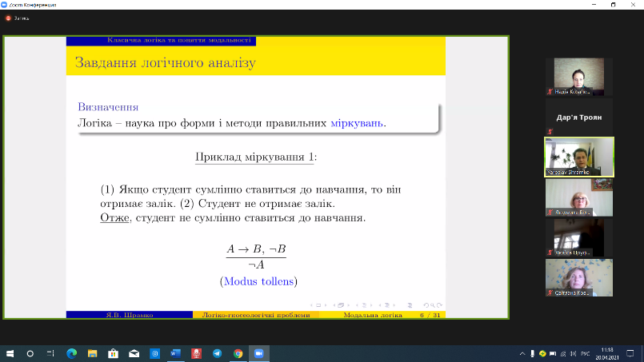Open File Explorer from the taskbar
Viewport: 644px width, 362px height.
click(92, 352)
